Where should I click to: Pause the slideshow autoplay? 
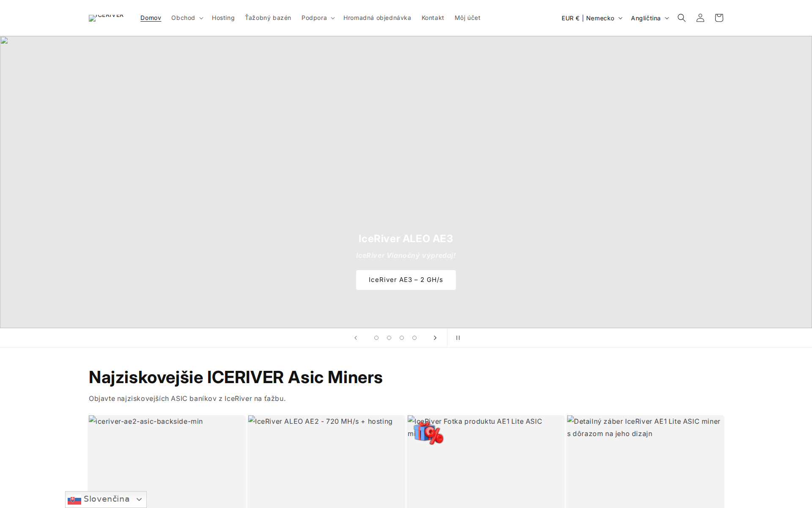click(458, 337)
